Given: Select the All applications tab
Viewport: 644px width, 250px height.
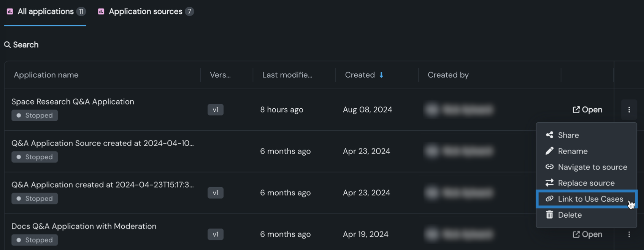Looking at the screenshot, I should pos(46,11).
